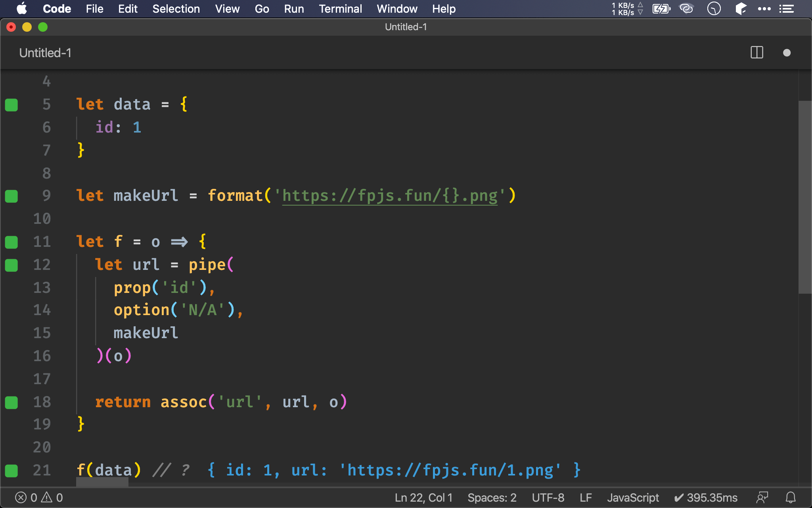
Task: Click on the f(data) call on line 21
Action: 109,470
